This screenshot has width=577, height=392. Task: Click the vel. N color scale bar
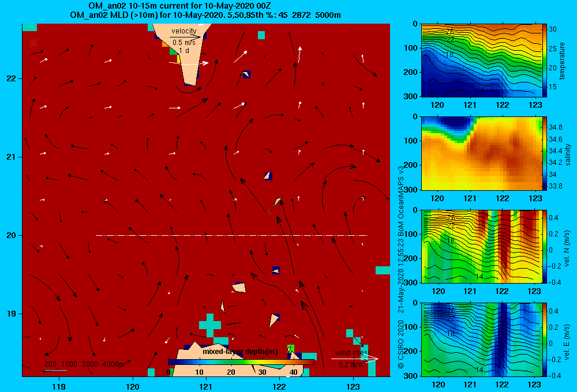click(545, 246)
